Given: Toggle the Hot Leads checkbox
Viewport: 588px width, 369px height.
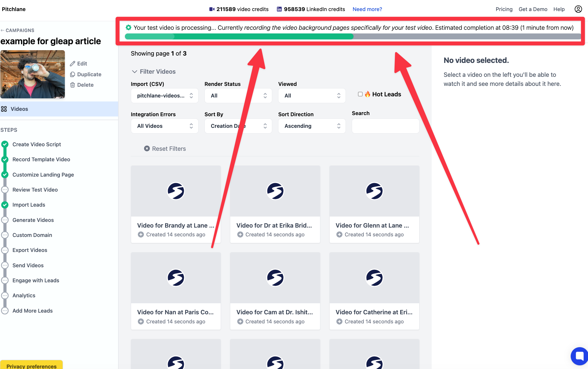Looking at the screenshot, I should (360, 94).
